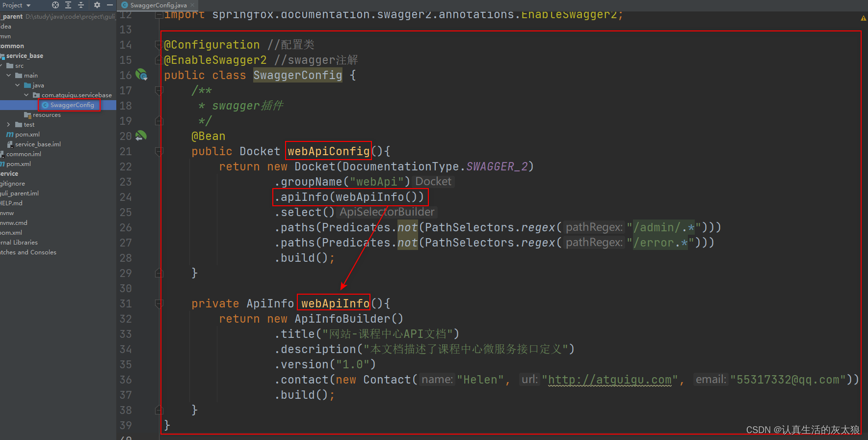The height and width of the screenshot is (440, 868).
Task: Click line number 25 in gutter
Action: tap(126, 212)
